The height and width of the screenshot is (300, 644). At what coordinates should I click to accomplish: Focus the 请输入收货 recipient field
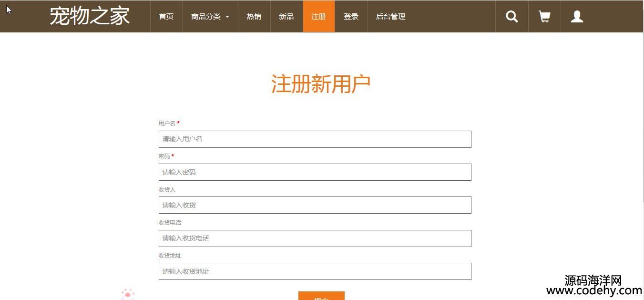click(315, 205)
